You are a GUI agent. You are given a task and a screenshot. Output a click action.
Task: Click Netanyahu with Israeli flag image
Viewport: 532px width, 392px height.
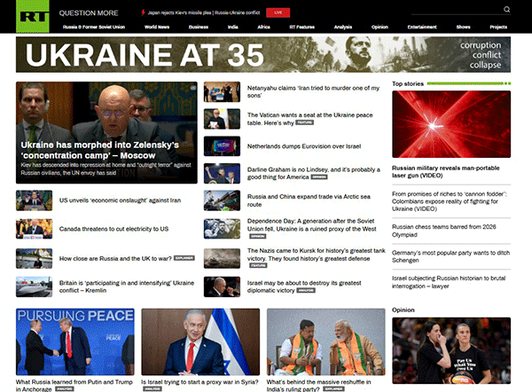pyautogui.click(x=200, y=341)
